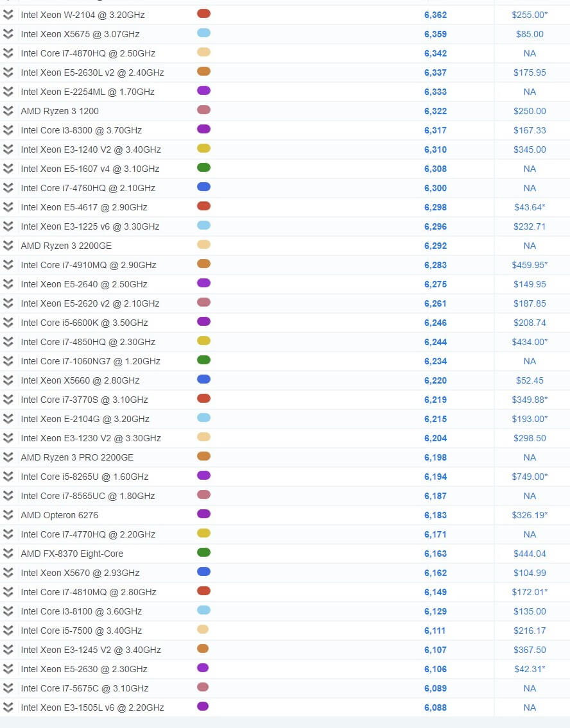This screenshot has height=728, width=570.
Task: Click price $104.99 for Xeon X5670
Action: tap(530, 573)
